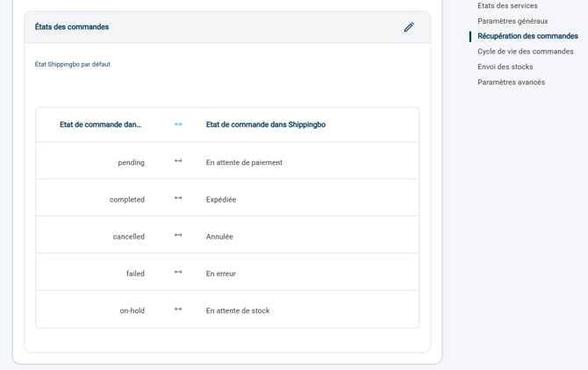Select the 'Expédiée' state cell
The image size is (588, 370).
pos(221,200)
